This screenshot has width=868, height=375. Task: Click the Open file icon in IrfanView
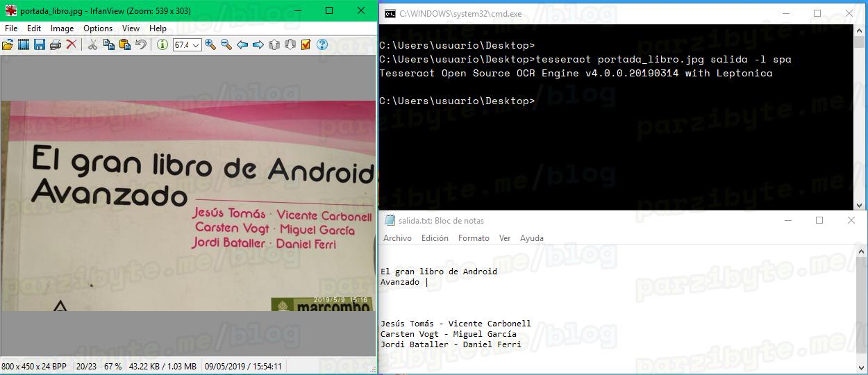click(8, 44)
